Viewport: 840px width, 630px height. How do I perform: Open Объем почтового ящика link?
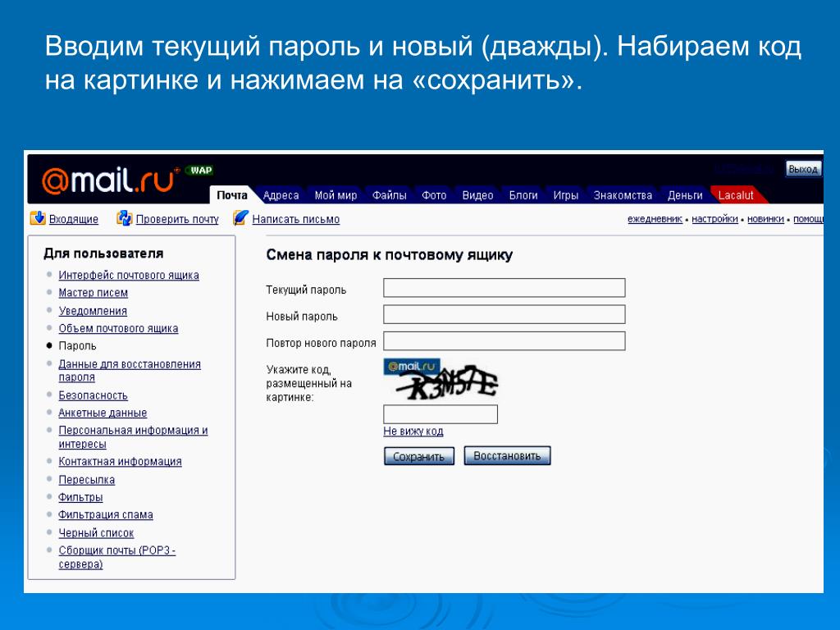click(118, 328)
